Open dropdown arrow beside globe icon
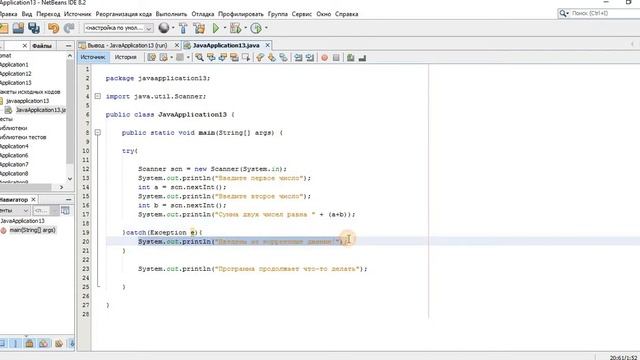This screenshot has width=640, height=360. (x=173, y=28)
